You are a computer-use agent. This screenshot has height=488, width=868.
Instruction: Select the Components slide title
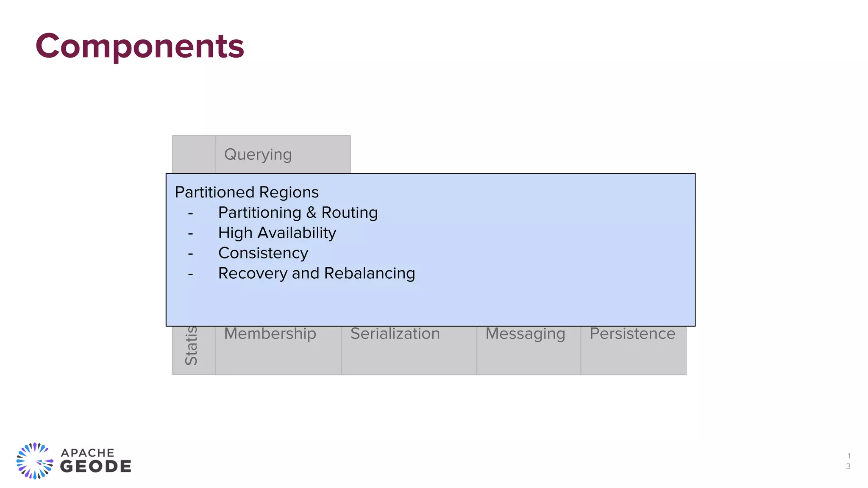tap(140, 46)
